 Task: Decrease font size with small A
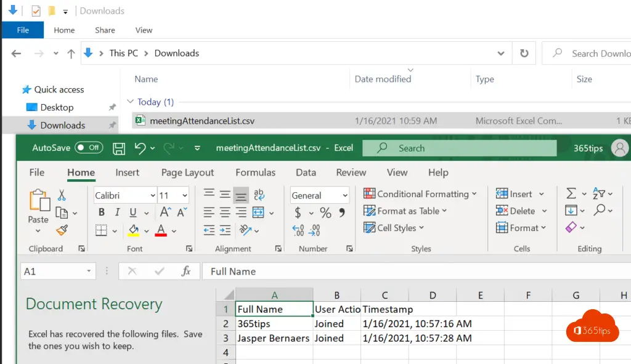coord(182,212)
